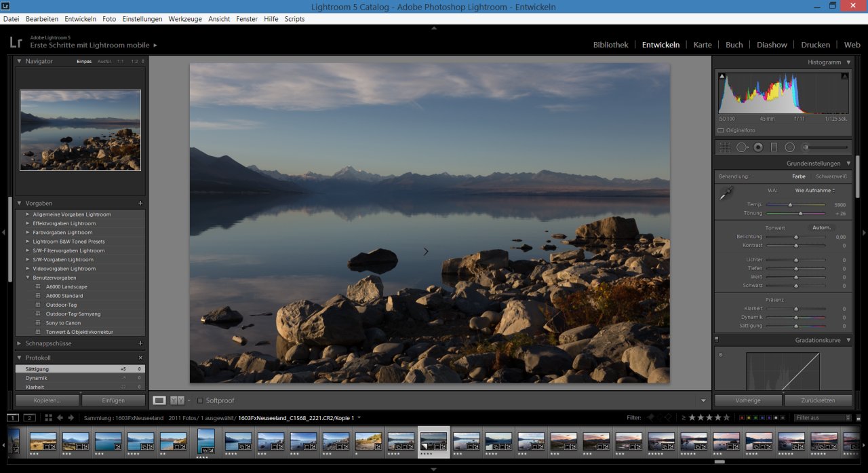Toggle the highlight clipping indicator in the histogram
Screen dimensions: 868x473
pyautogui.click(x=844, y=77)
